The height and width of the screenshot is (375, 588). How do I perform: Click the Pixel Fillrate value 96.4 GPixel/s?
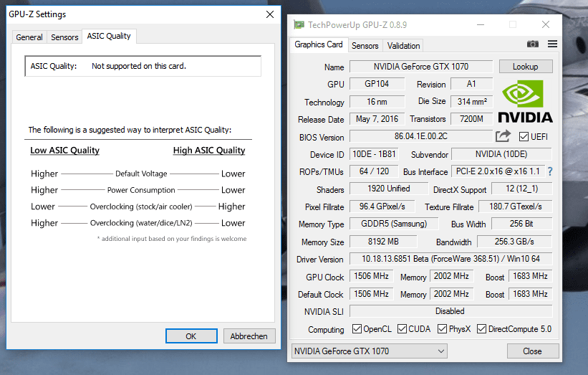[x=382, y=207]
